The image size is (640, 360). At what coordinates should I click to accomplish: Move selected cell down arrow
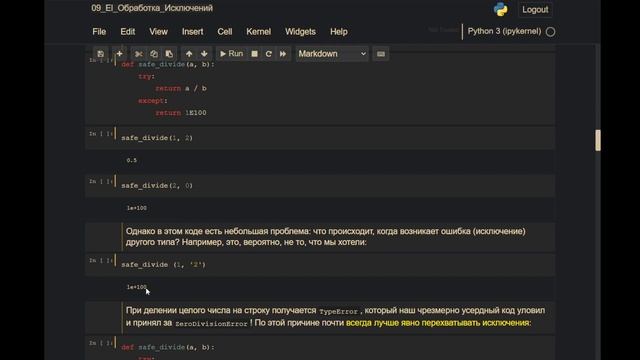coord(204,54)
